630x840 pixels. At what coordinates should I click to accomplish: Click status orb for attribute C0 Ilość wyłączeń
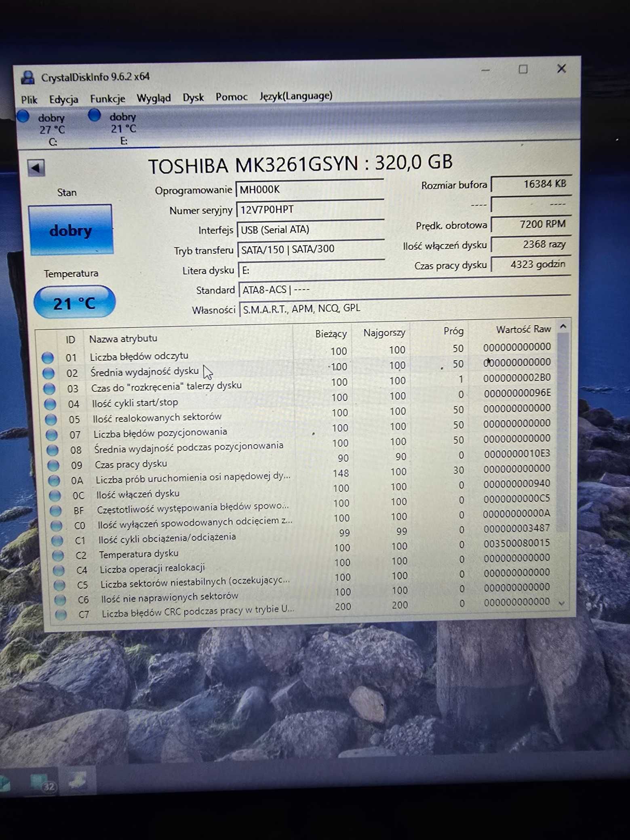[x=57, y=526]
